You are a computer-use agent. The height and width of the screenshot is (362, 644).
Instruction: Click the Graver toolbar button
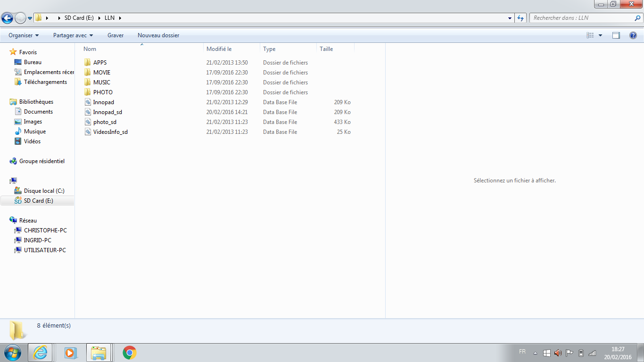116,35
